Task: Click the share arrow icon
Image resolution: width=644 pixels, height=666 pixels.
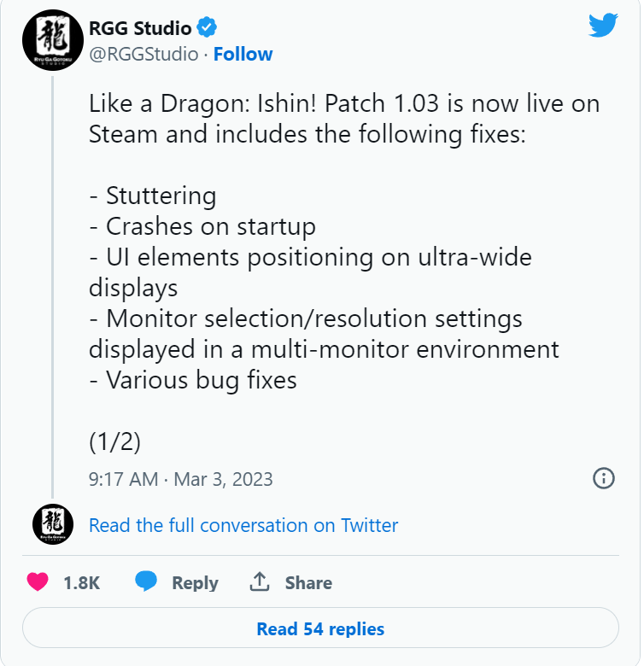Action: 260,582
